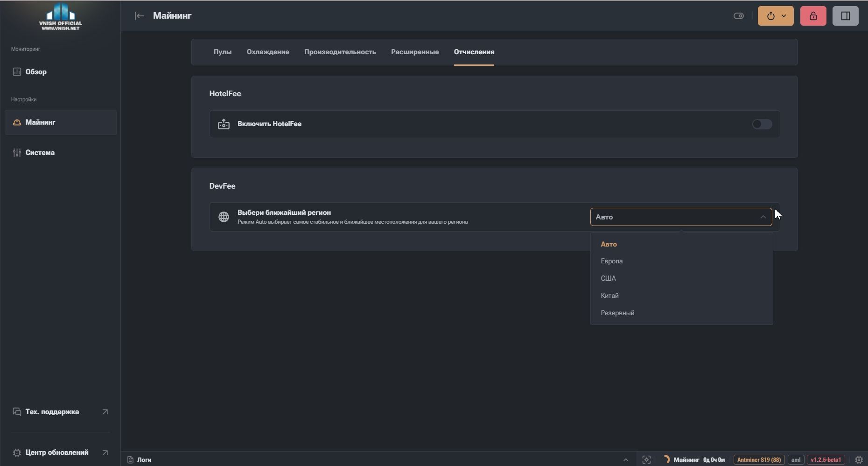Toggle the side panel layout button
Image resolution: width=868 pixels, height=466 pixels.
(846, 16)
